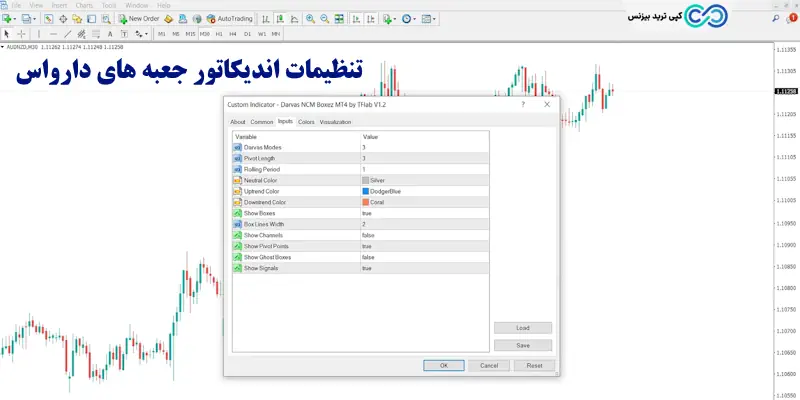
Task: Open MetaEditor via the yellow book icon
Action: coord(168,19)
